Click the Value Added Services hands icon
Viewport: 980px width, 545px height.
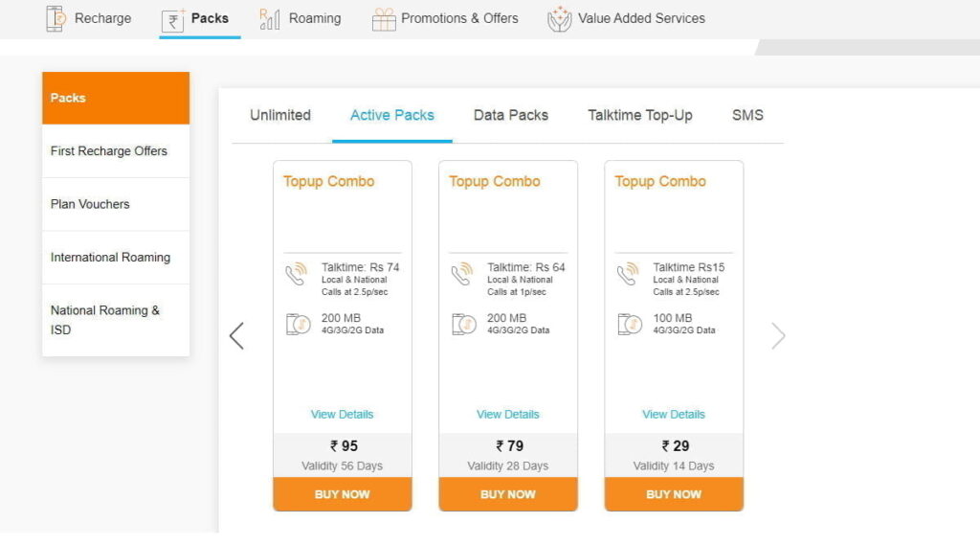(x=559, y=19)
